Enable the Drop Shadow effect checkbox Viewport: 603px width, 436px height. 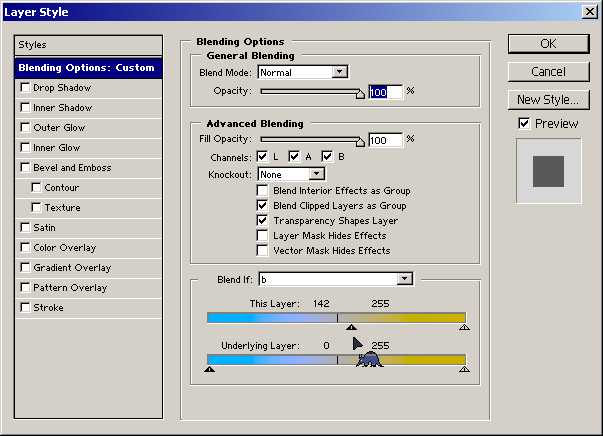[x=25, y=88]
